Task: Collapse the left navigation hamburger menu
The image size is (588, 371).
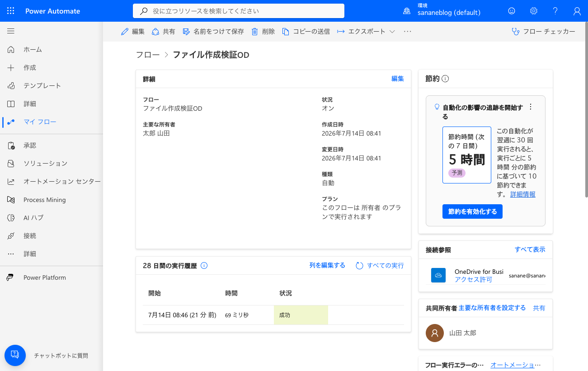Action: [x=11, y=31]
